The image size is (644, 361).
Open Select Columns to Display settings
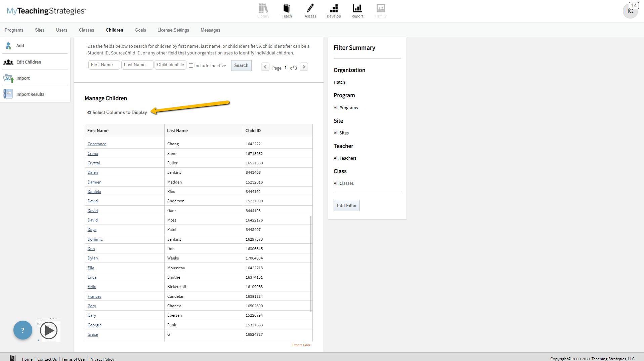click(117, 113)
